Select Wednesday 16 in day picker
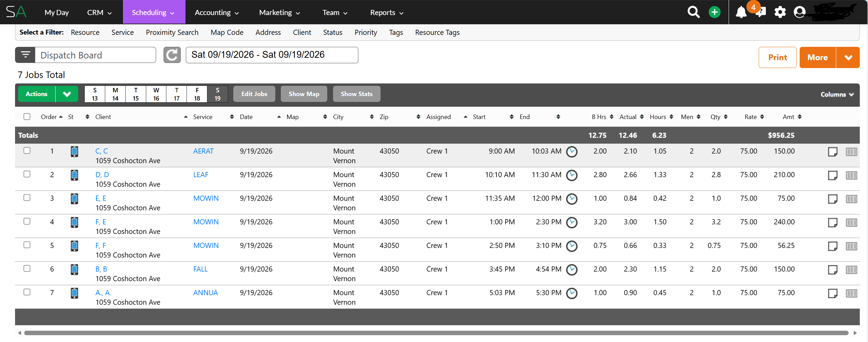868x342 pixels. click(x=156, y=94)
